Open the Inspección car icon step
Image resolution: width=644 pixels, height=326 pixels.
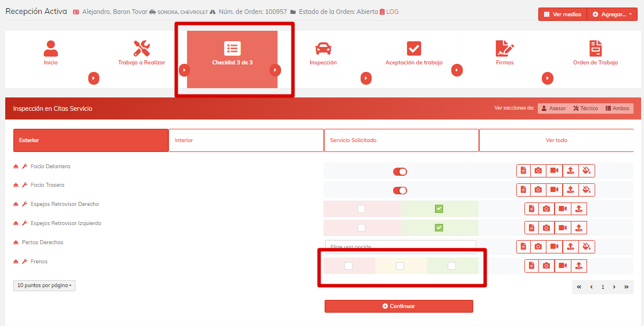click(323, 49)
